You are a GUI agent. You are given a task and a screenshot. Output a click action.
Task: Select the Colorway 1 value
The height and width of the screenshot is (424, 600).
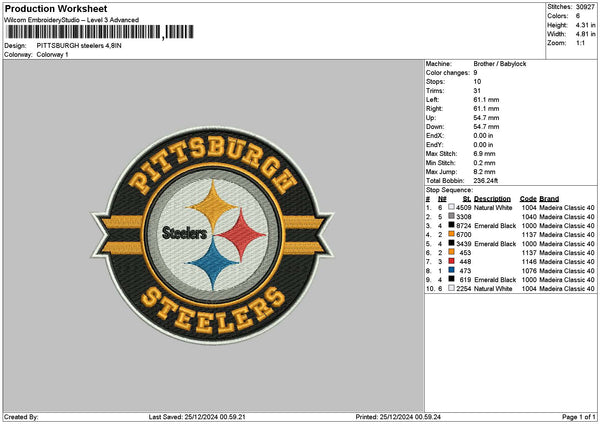coord(52,55)
